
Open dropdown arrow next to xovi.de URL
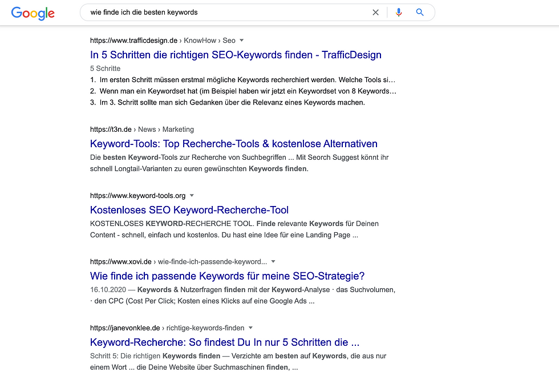[273, 261]
